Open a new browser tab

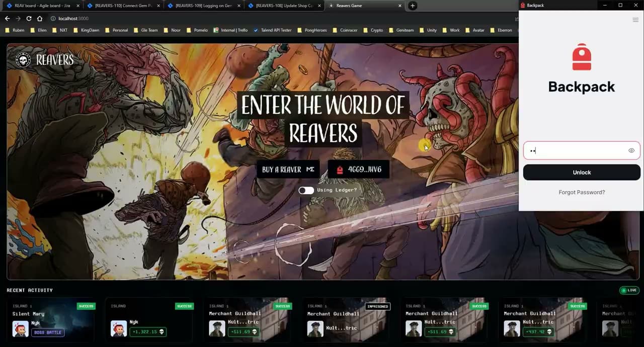(x=413, y=6)
